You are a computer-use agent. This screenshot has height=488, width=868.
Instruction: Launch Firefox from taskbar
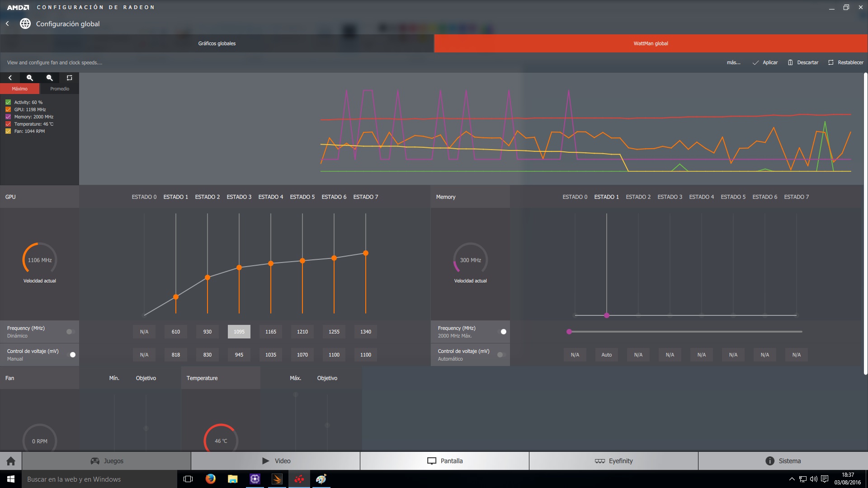[x=211, y=479]
